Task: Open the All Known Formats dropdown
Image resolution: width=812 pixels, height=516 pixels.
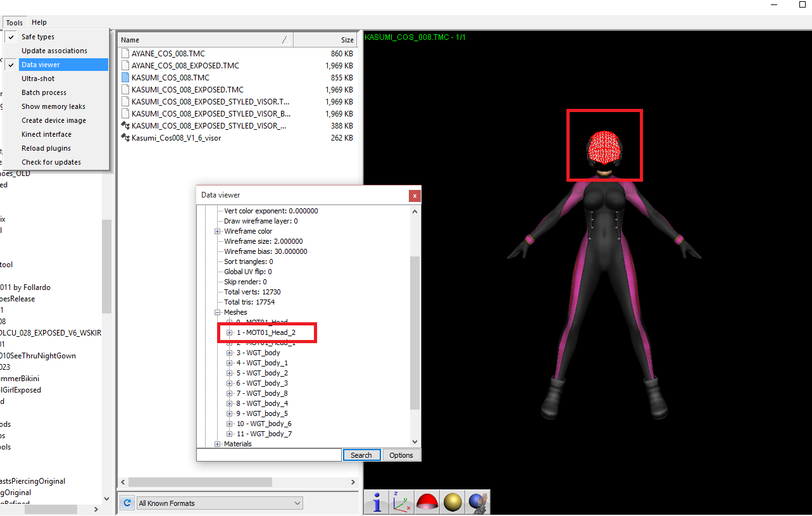Action: click(220, 503)
